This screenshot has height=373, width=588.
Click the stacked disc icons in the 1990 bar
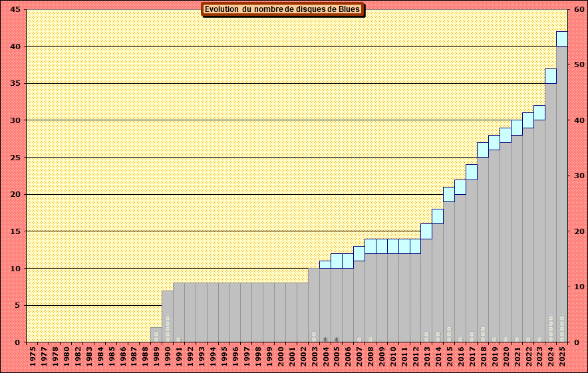pyautogui.click(x=168, y=328)
